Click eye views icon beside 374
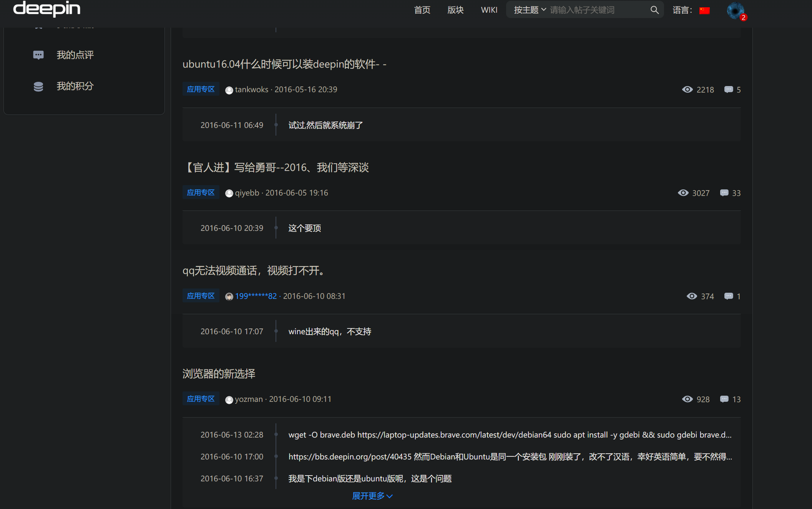 [692, 296]
